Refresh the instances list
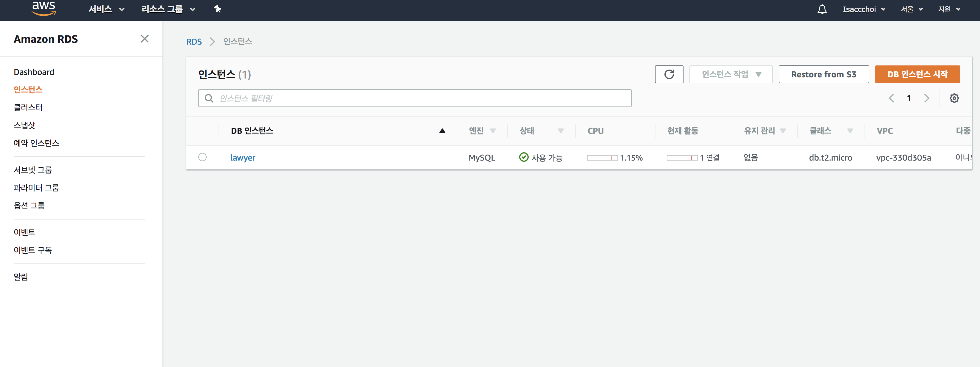This screenshot has height=367, width=980. click(669, 74)
